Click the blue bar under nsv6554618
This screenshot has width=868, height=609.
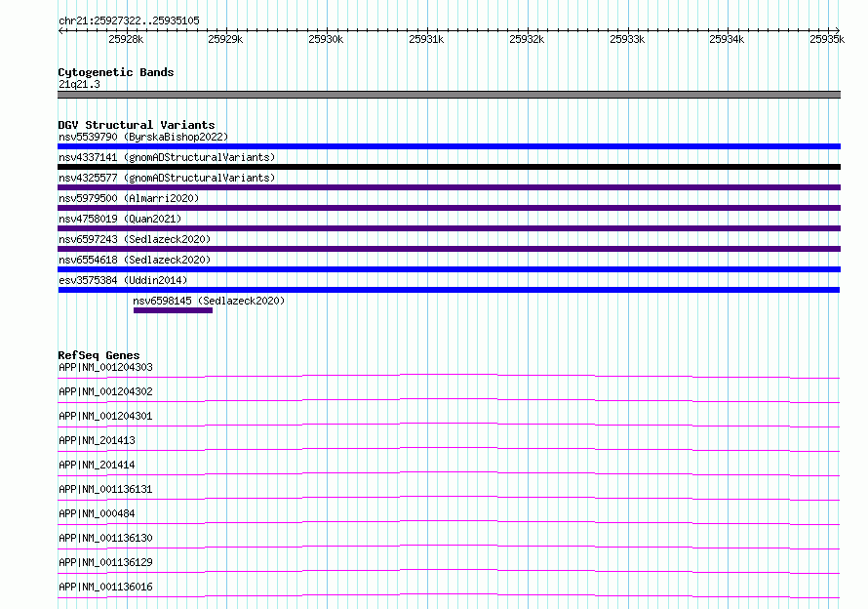coord(449,269)
